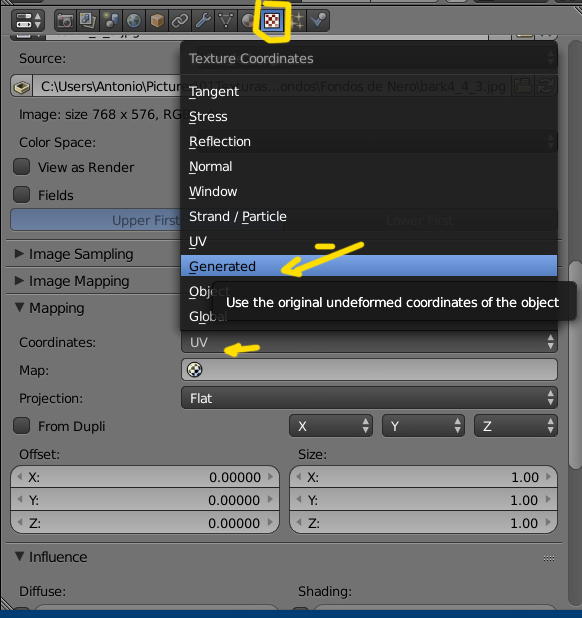Open the Physics properties tab
The height and width of the screenshot is (618, 582).
[x=318, y=20]
